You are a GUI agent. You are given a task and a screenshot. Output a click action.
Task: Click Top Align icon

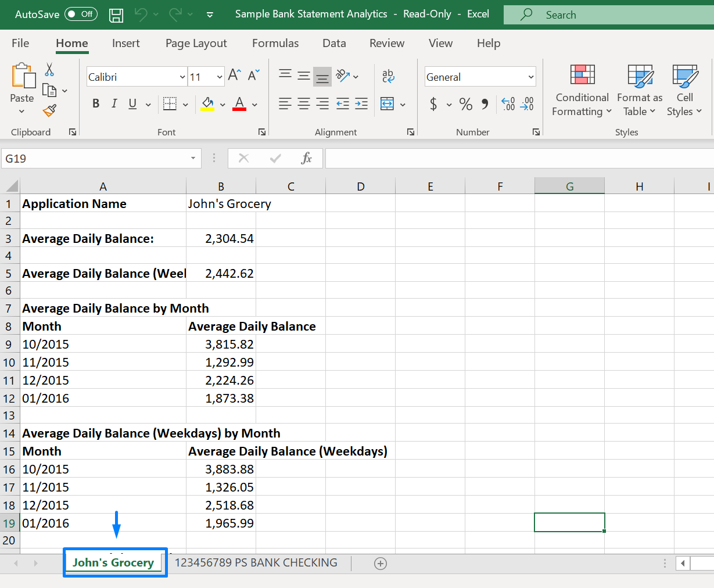pos(285,76)
